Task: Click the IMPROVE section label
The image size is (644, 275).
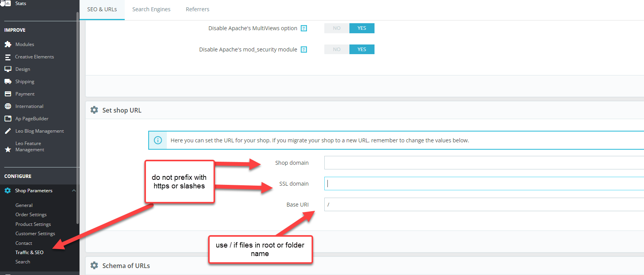Action: tap(15, 30)
